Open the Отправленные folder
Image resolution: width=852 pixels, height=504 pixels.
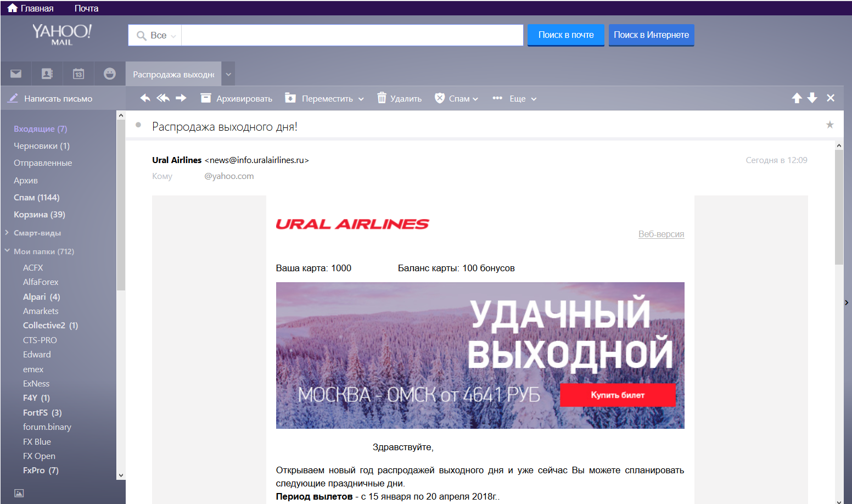click(43, 163)
